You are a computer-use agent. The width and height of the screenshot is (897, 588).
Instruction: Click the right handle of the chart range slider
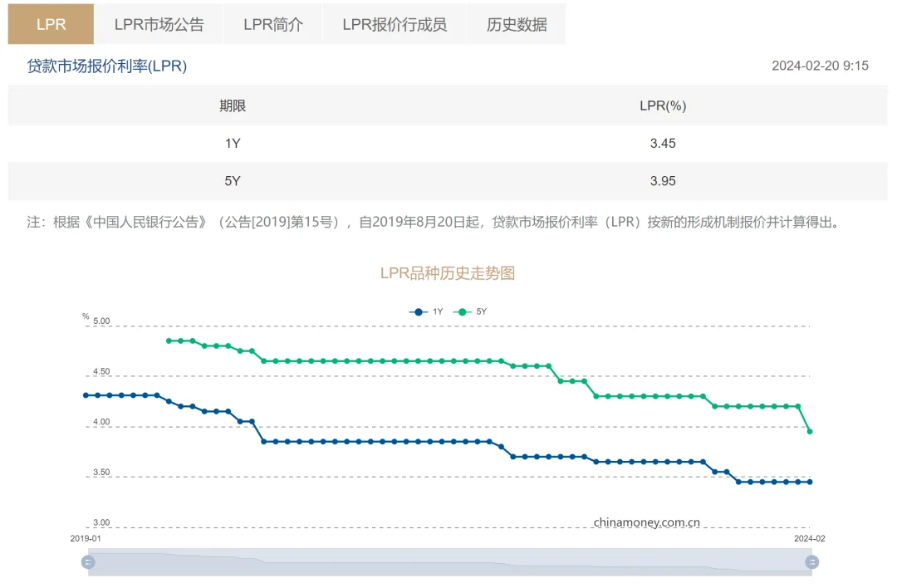click(x=811, y=562)
